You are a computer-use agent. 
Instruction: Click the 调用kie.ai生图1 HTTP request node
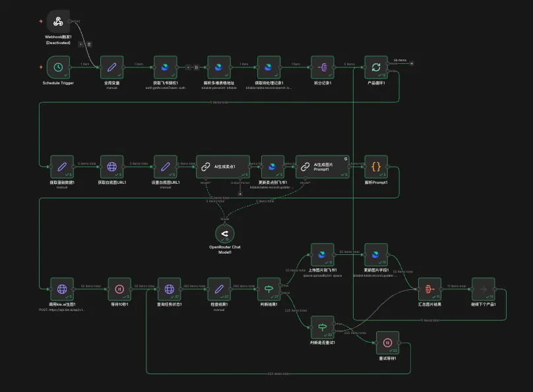tap(62, 289)
